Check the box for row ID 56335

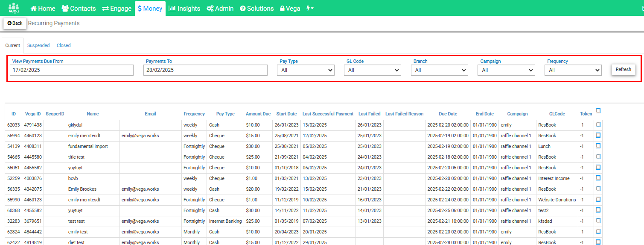[598, 189]
